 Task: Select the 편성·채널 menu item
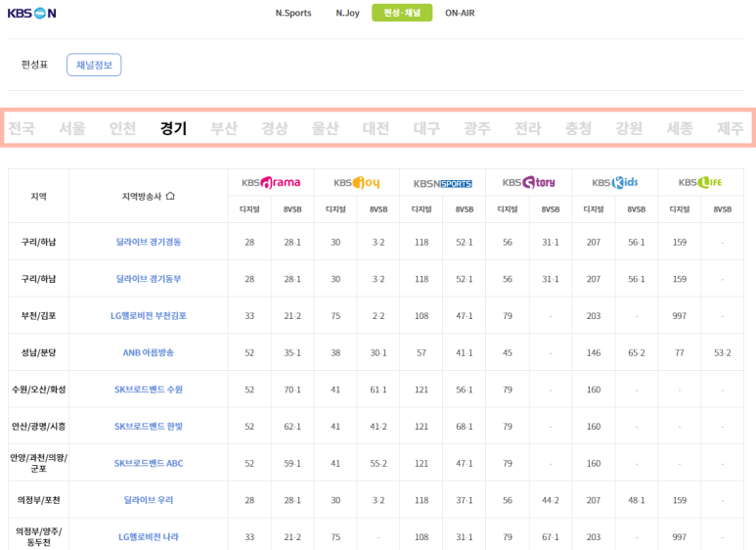[402, 13]
